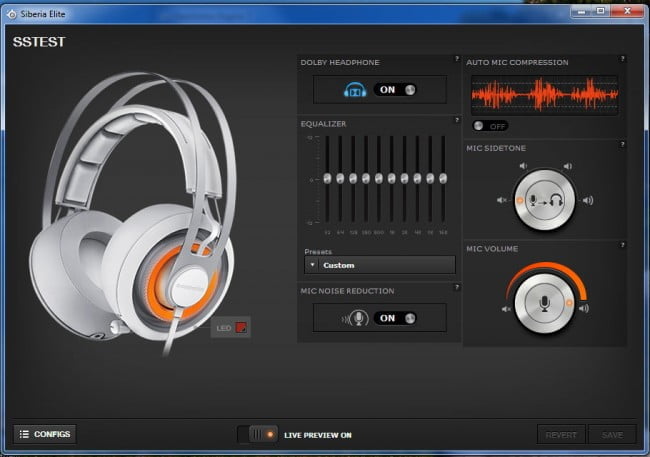This screenshot has height=457, width=650.
Task: Click the sidetone medium-volume speaker icon
Action: pos(568,166)
